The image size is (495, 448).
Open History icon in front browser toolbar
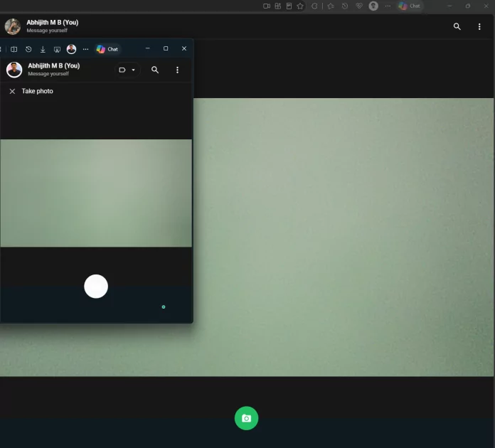(x=28, y=49)
